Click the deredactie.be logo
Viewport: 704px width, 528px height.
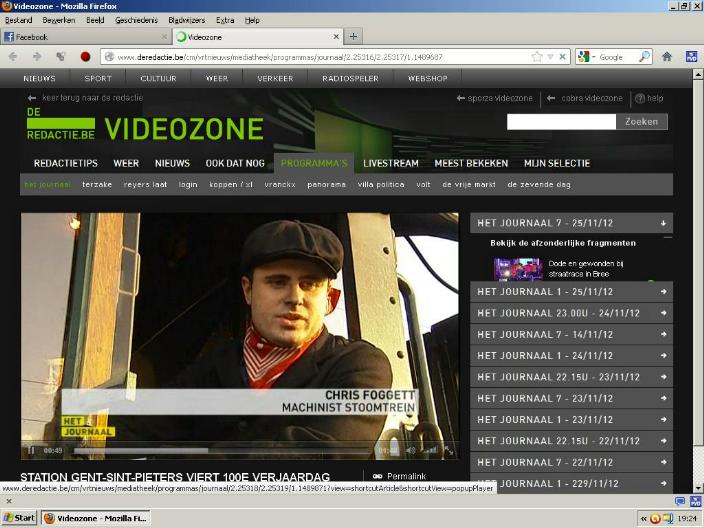[61, 124]
